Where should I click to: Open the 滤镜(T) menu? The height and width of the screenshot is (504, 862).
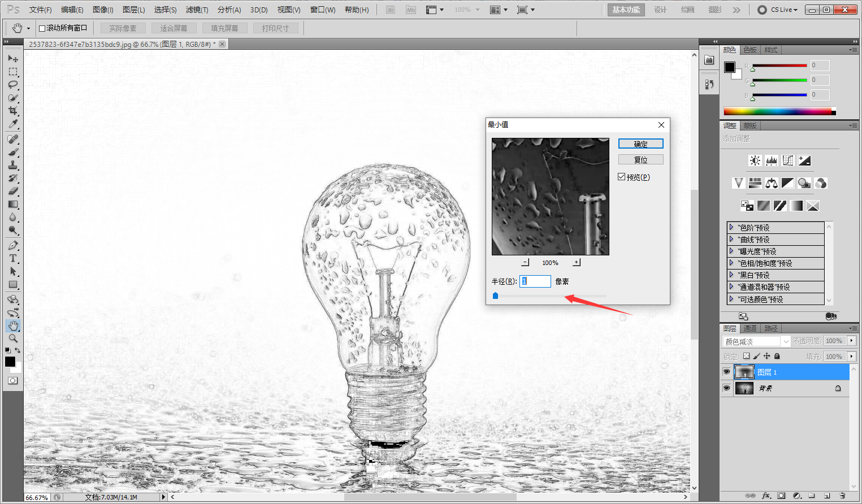[x=197, y=10]
